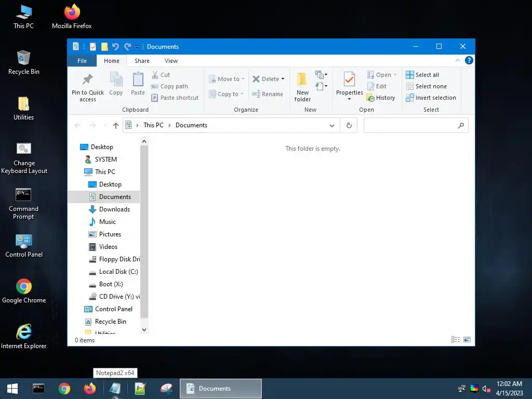Click navigation pane scroll up arrow
The width and height of the screenshot is (532, 399).
pyautogui.click(x=144, y=141)
